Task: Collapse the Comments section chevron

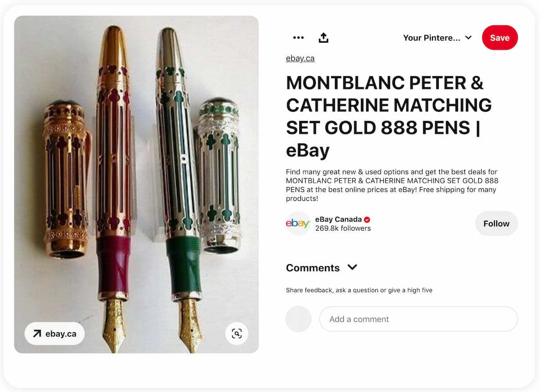Action: pyautogui.click(x=352, y=267)
